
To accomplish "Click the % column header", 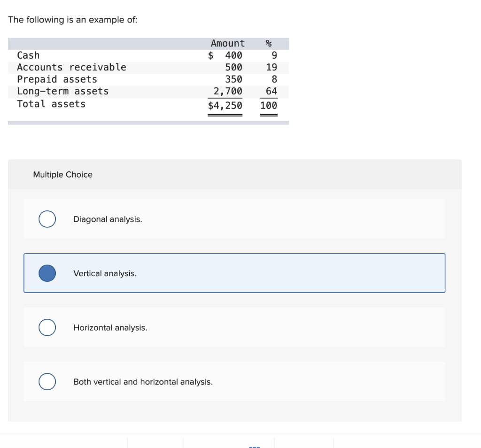I will click(x=269, y=44).
